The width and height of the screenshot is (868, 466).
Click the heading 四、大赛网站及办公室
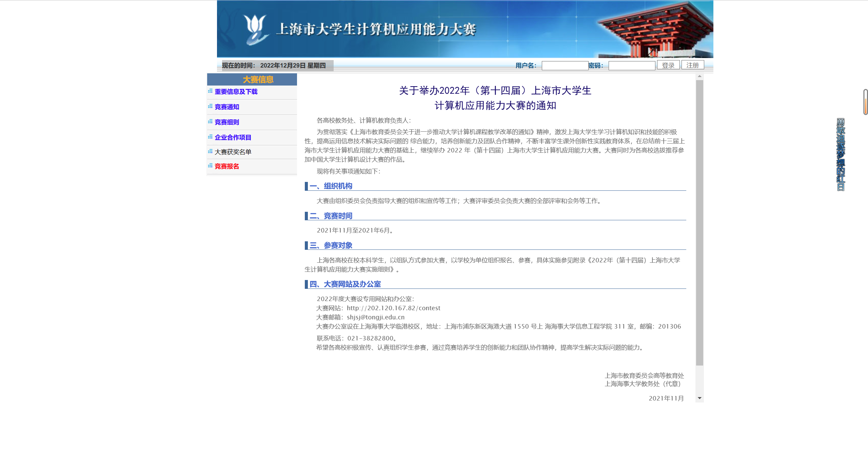[x=345, y=284]
